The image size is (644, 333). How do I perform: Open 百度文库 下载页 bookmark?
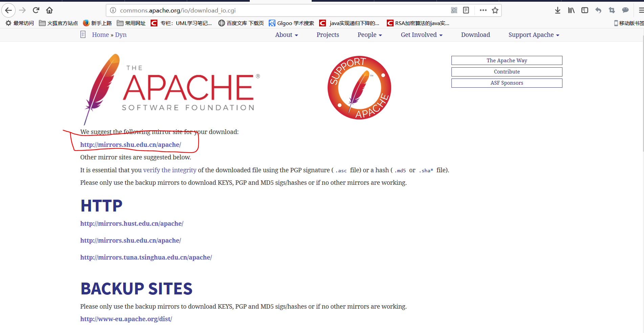[241, 23]
